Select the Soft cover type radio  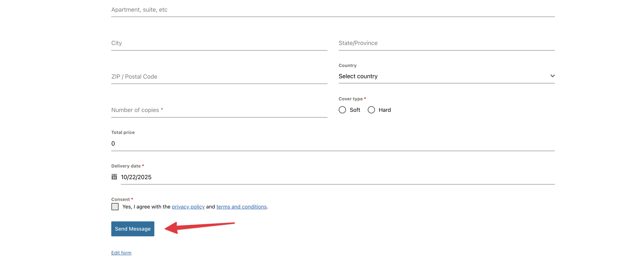342,110
